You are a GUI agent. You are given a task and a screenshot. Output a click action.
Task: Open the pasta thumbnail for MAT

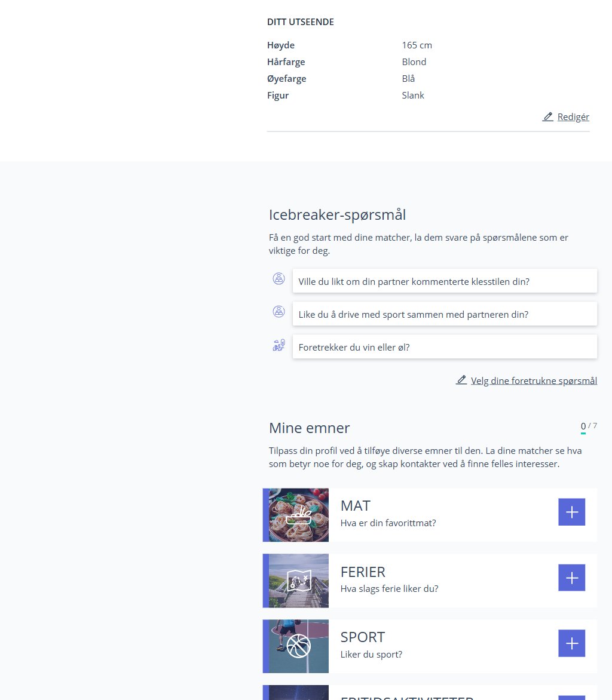[x=298, y=515]
